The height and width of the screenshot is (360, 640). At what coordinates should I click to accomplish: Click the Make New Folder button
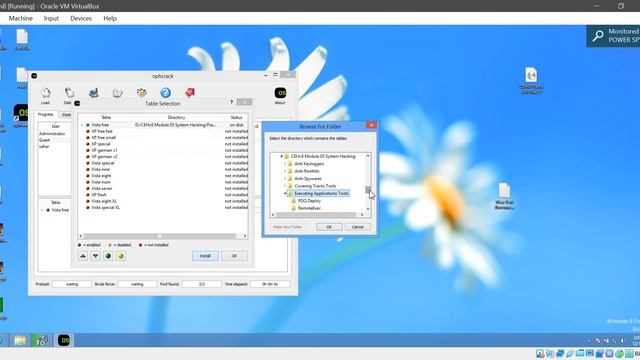(287, 227)
